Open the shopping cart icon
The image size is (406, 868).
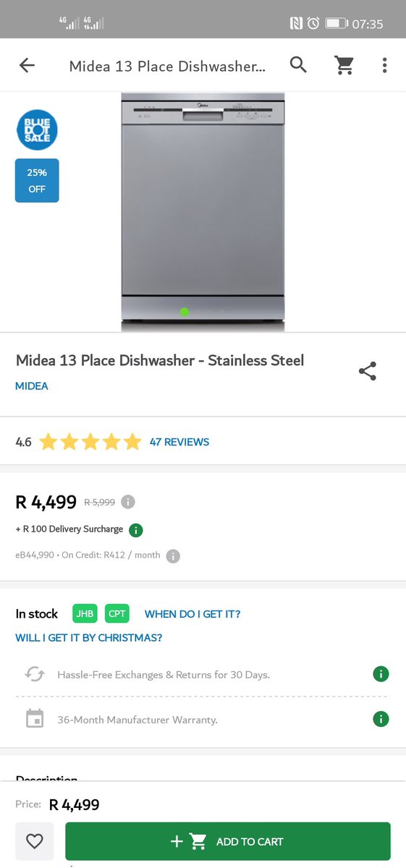coord(343,65)
